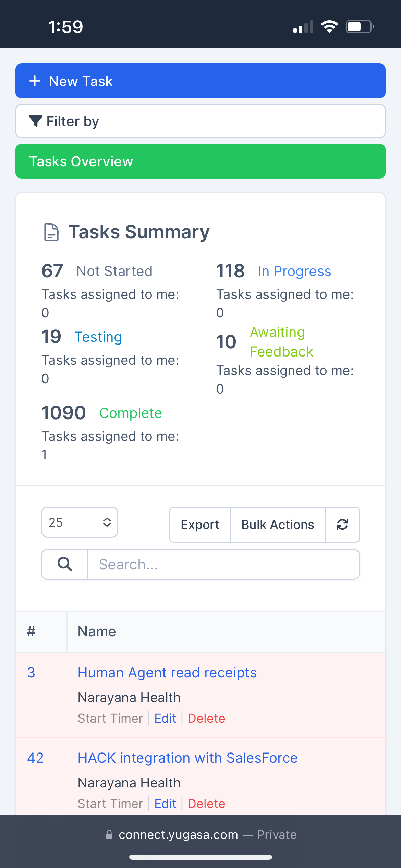Select the In Progress status label
Viewport: 401px width, 868px height.
tap(294, 271)
